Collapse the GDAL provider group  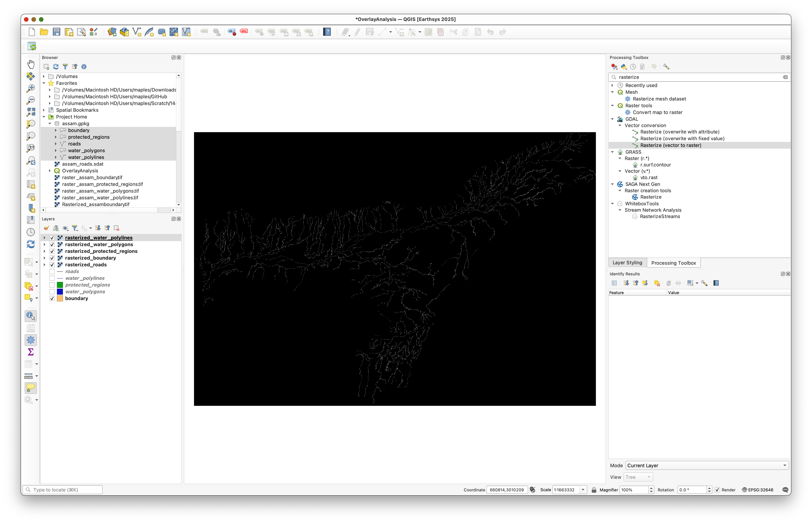click(x=612, y=119)
